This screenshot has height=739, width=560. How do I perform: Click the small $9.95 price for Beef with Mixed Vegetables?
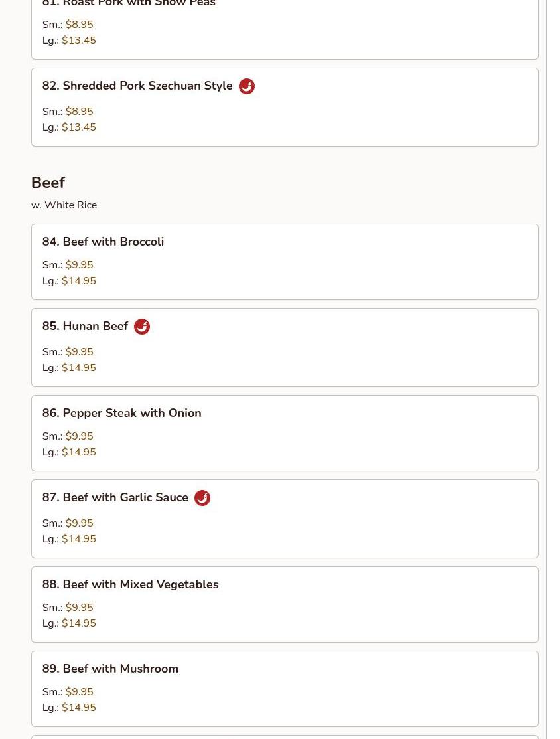coord(79,608)
